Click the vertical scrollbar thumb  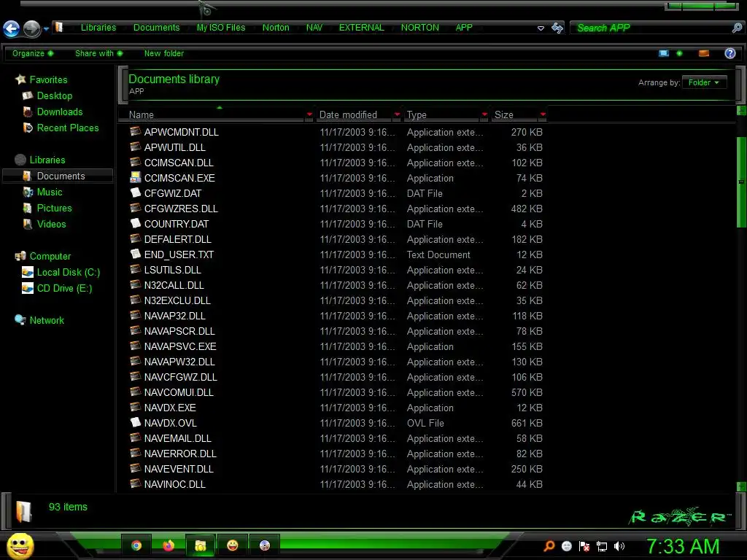pos(741,182)
